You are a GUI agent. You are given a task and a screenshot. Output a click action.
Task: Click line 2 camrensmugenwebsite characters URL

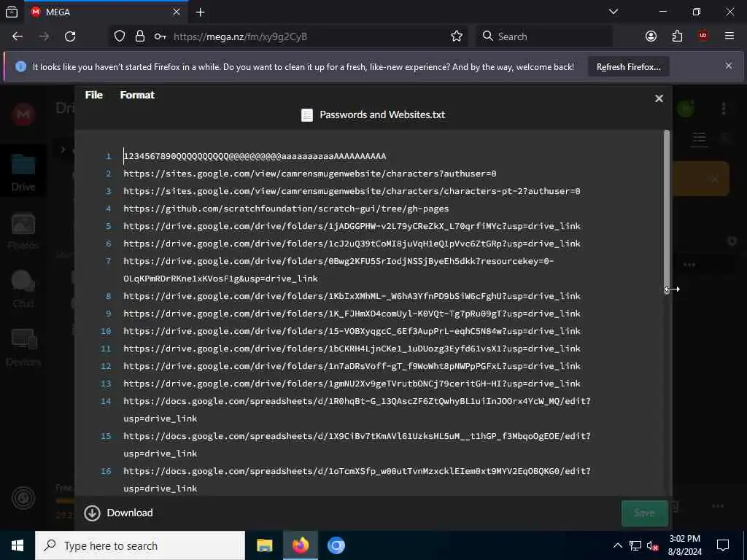click(309, 174)
